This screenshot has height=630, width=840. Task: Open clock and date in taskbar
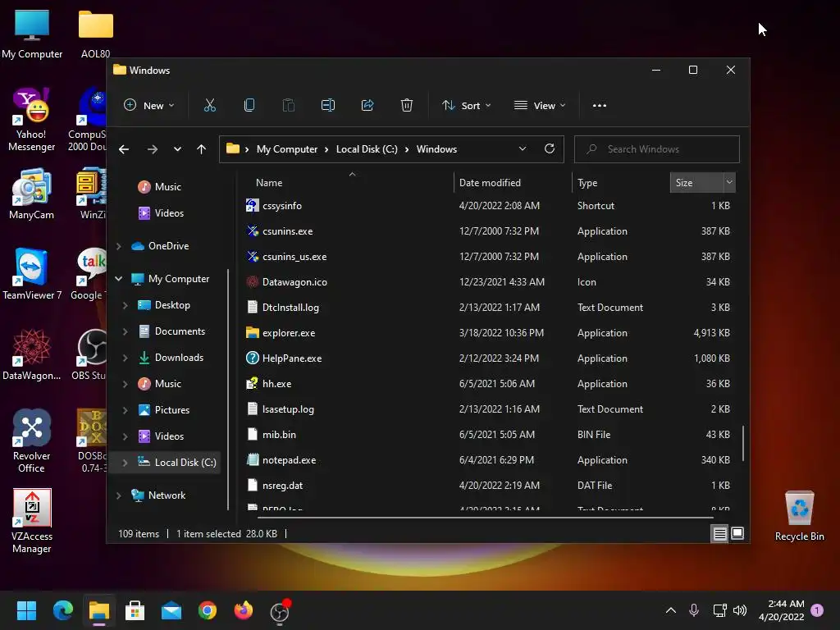coord(781,610)
